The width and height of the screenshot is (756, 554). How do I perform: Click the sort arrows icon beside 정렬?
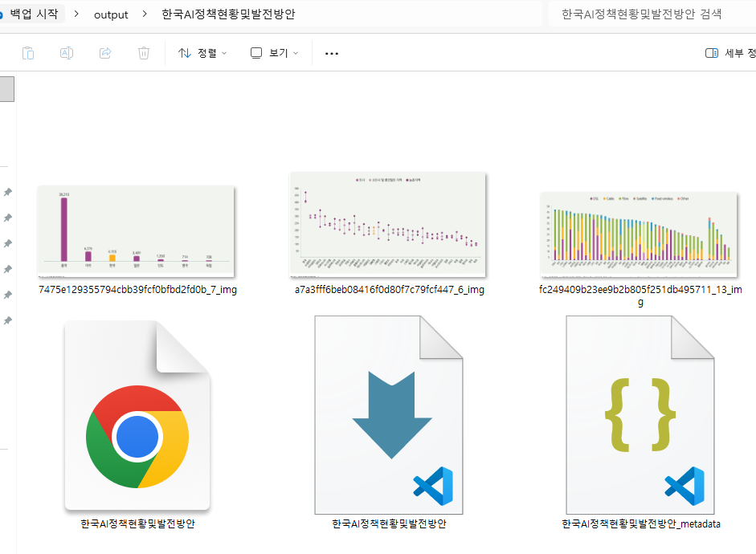185,53
